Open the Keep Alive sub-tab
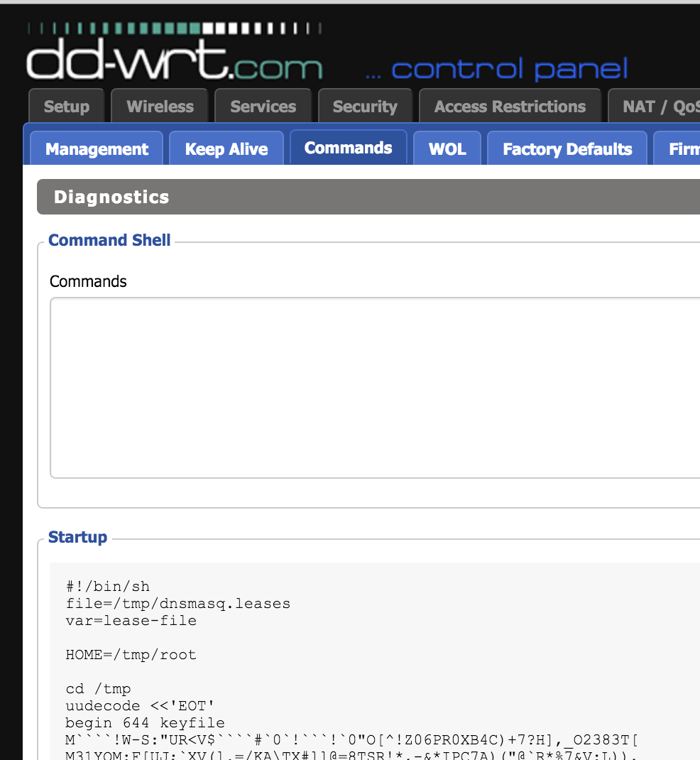700x760 pixels. pos(226,148)
